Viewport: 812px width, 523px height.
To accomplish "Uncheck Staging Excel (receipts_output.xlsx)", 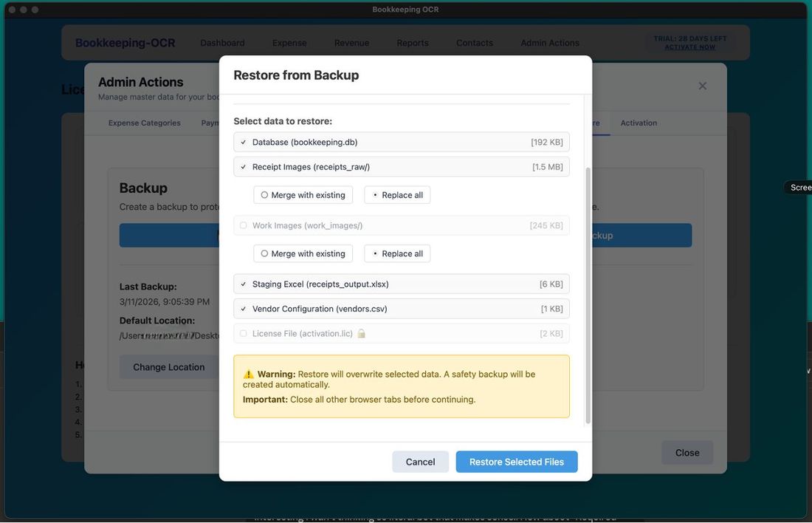I will tap(243, 283).
